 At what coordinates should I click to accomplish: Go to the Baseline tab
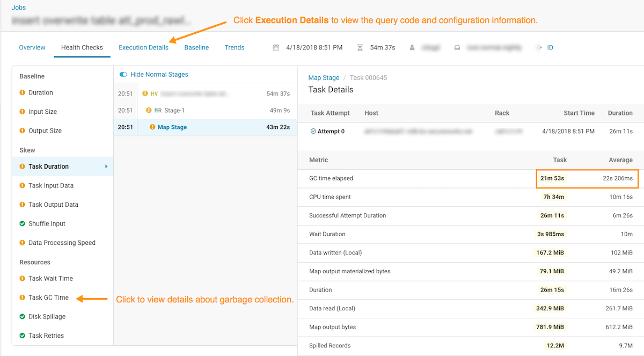196,48
